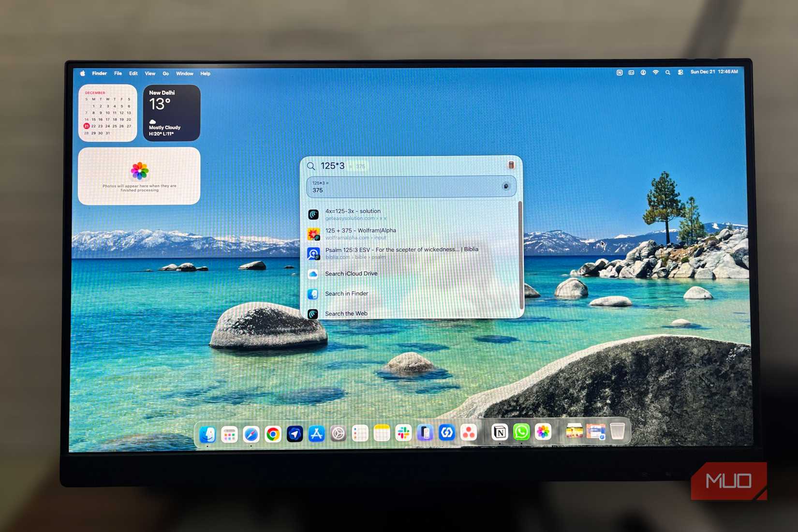Click the Spotlight results scrollbar
798x532 pixels.
click(x=521, y=255)
